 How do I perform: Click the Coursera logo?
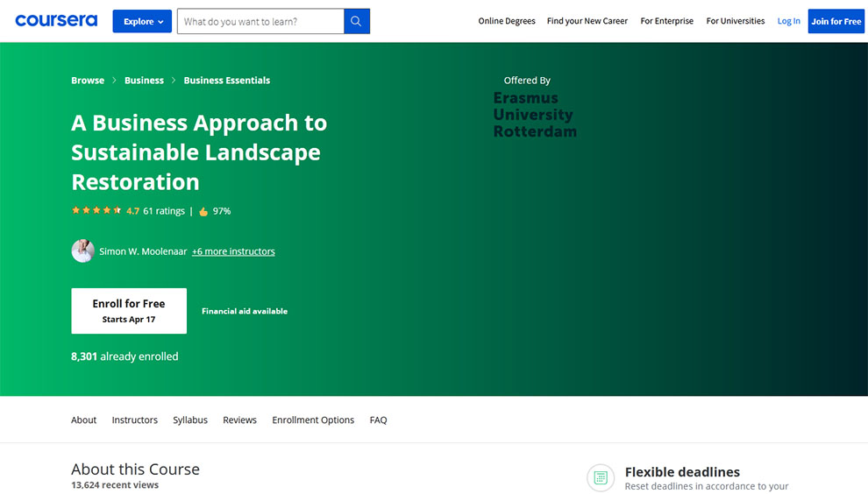pos(56,21)
